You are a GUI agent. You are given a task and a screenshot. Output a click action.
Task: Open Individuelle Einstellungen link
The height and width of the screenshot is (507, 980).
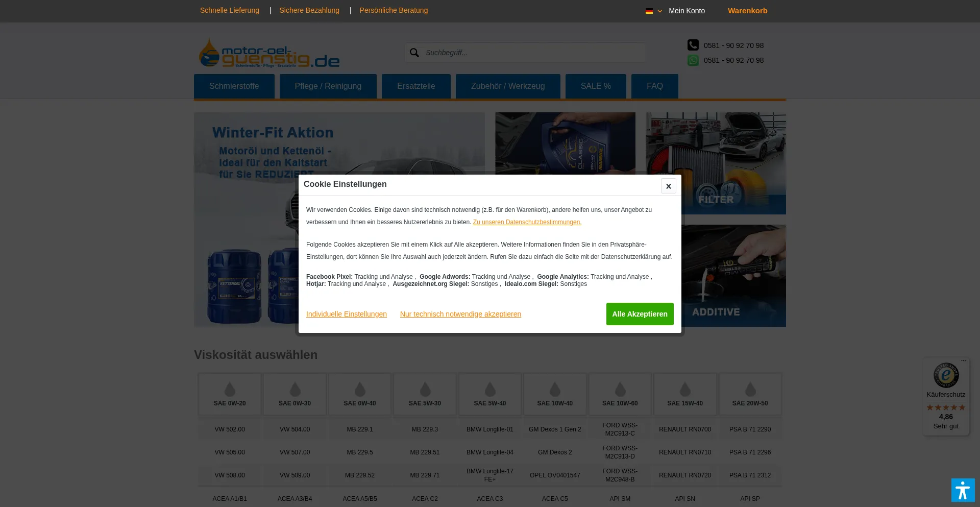(x=346, y=313)
